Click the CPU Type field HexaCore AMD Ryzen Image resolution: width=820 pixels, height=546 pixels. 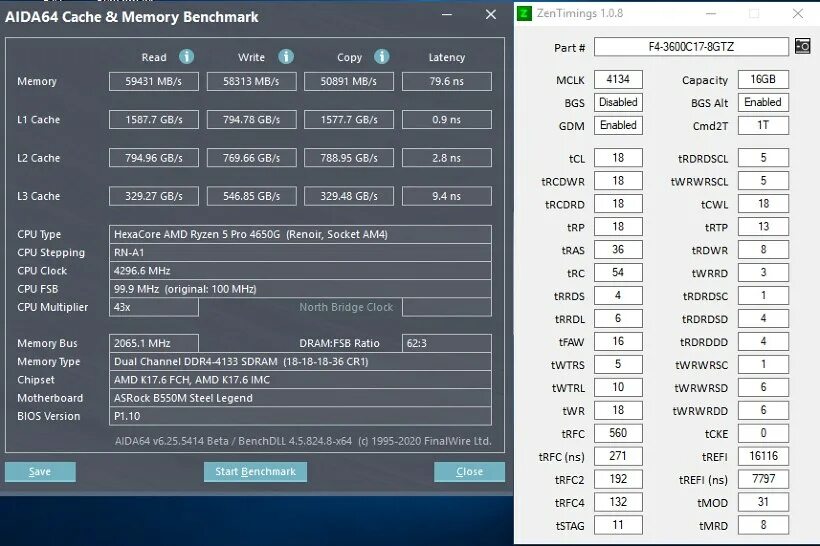pos(300,234)
